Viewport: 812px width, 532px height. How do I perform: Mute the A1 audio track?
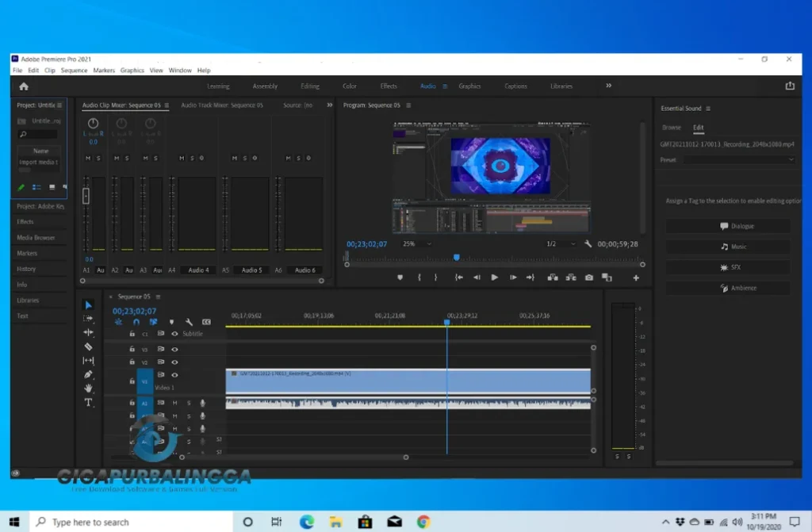(175, 403)
